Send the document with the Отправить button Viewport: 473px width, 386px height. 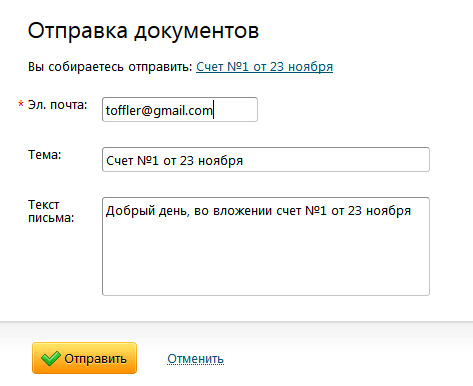(84, 358)
